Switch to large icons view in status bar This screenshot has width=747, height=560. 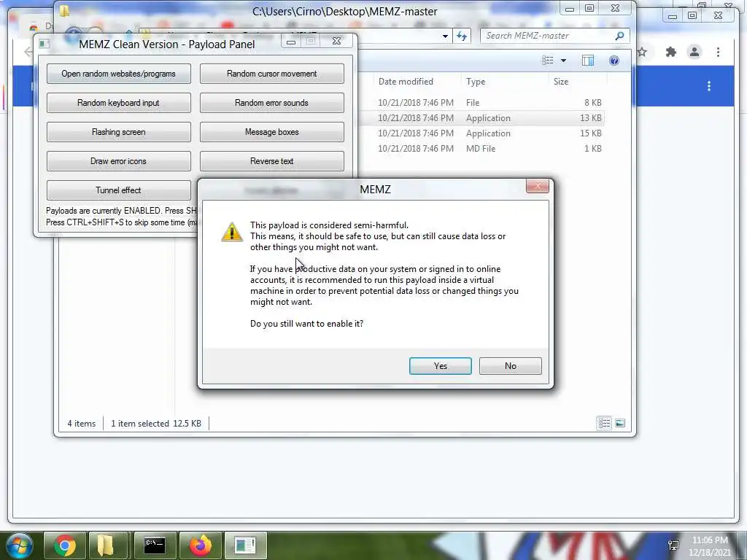(x=620, y=423)
